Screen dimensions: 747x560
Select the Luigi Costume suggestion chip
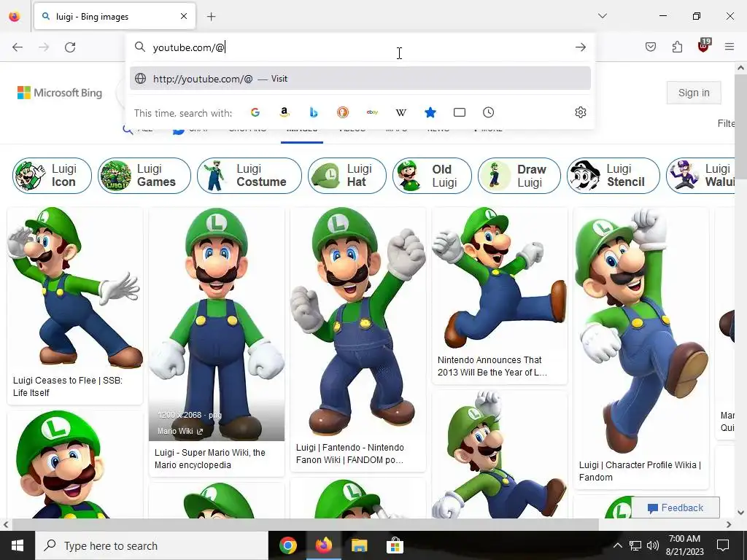[249, 175]
